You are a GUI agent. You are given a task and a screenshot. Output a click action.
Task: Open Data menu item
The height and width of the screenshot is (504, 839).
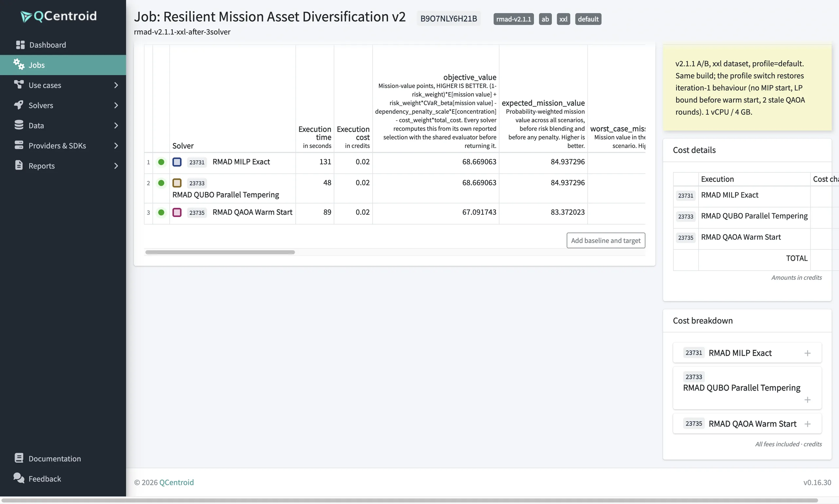[63, 126]
